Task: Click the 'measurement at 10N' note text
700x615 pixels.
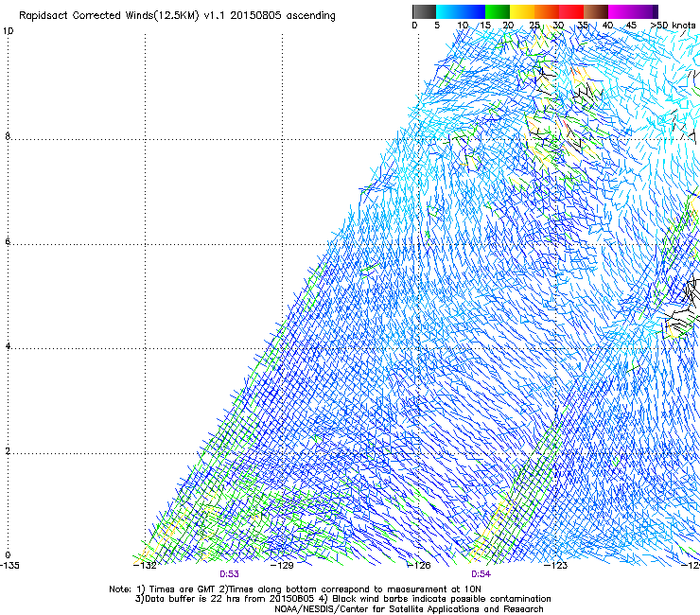Action: coord(434,589)
